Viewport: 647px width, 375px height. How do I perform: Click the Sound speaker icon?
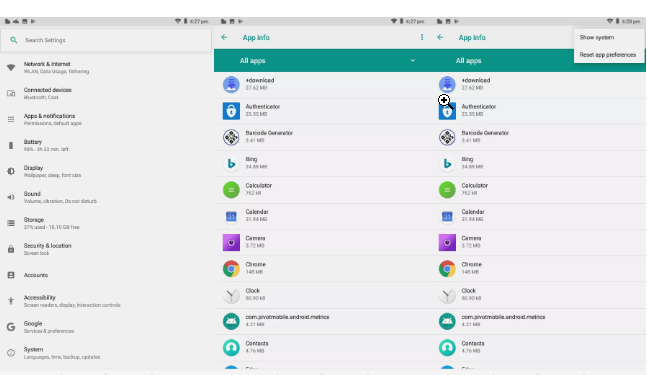click(x=11, y=197)
